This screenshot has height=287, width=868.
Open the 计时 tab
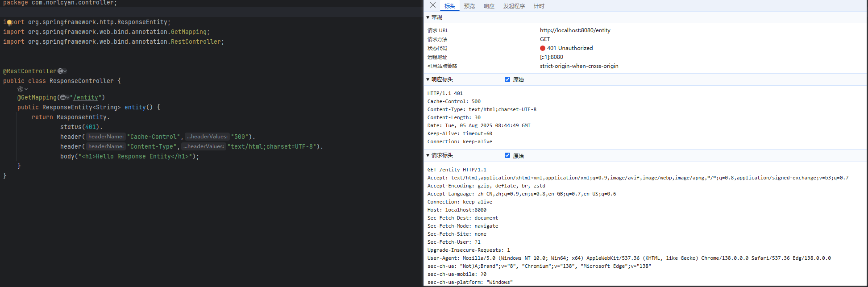(539, 6)
